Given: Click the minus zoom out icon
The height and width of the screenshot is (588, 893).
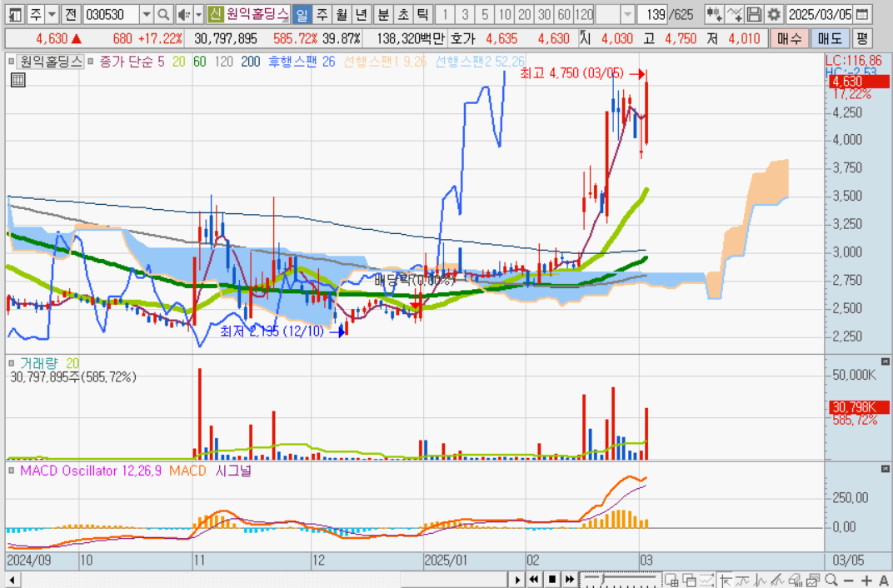Looking at the screenshot, I should point(849,580).
